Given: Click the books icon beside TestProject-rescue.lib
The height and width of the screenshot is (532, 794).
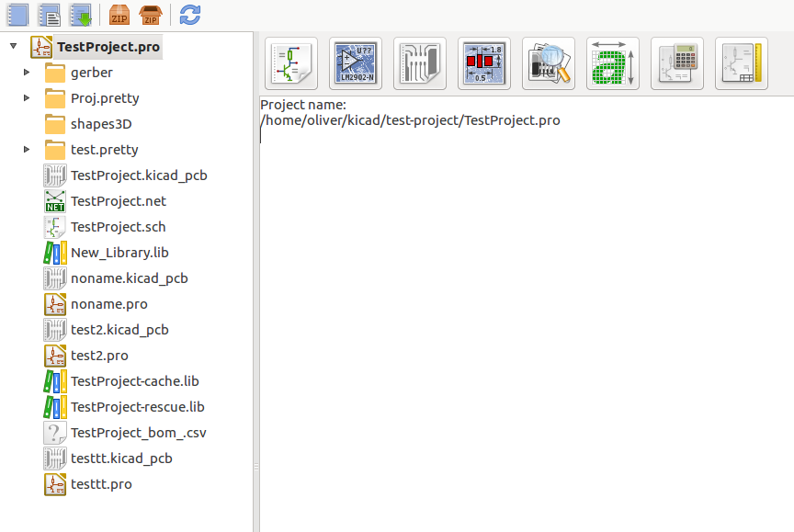Looking at the screenshot, I should tap(55, 407).
